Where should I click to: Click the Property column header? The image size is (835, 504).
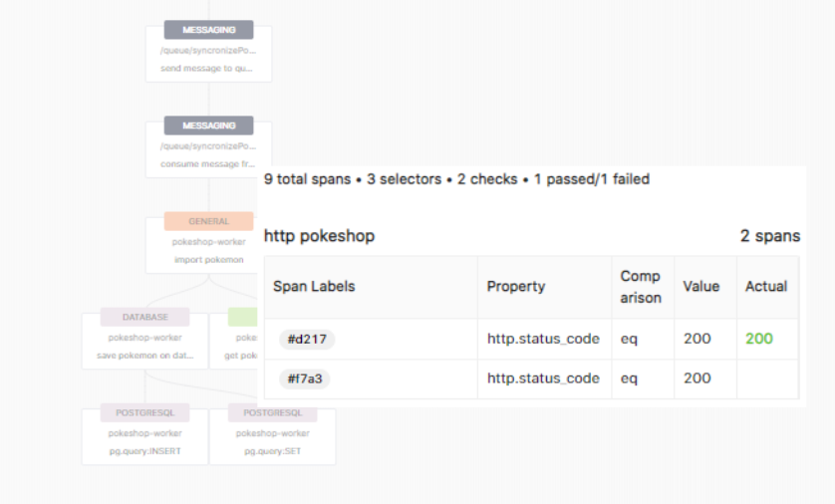pyautogui.click(x=515, y=286)
